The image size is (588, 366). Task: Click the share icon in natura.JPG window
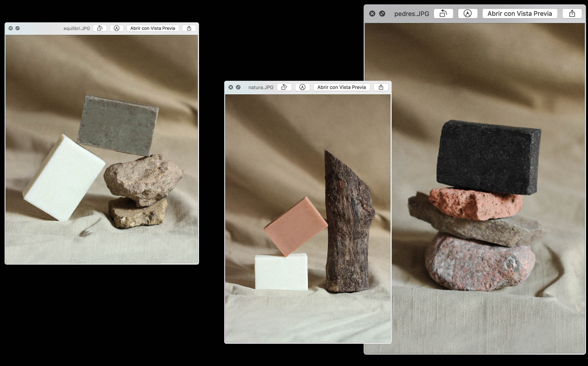381,87
